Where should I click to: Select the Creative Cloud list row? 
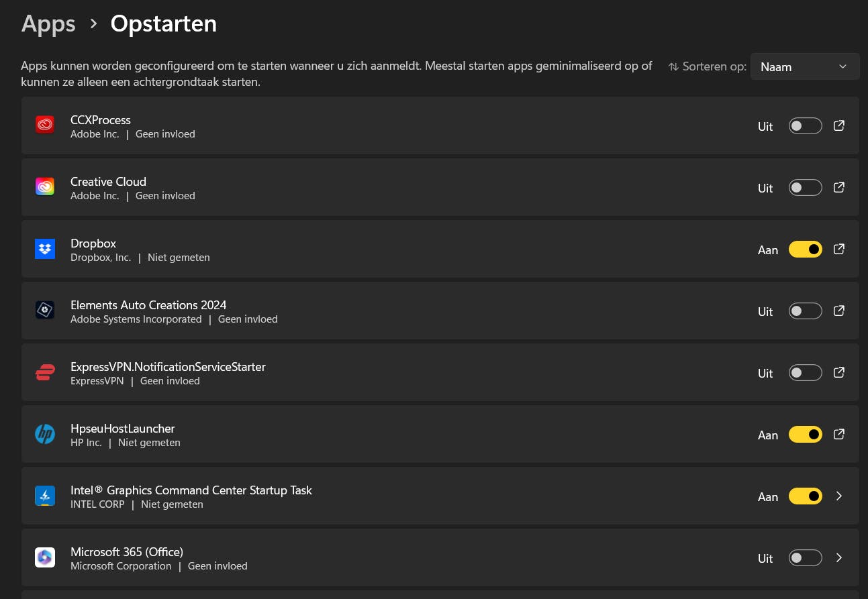coord(403,188)
